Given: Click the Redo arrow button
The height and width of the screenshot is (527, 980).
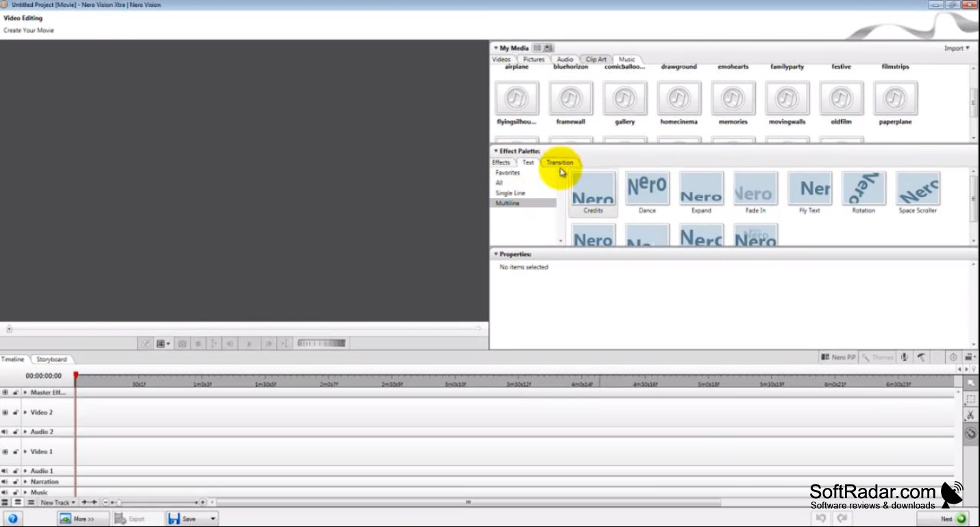Looking at the screenshot, I should 842,519.
